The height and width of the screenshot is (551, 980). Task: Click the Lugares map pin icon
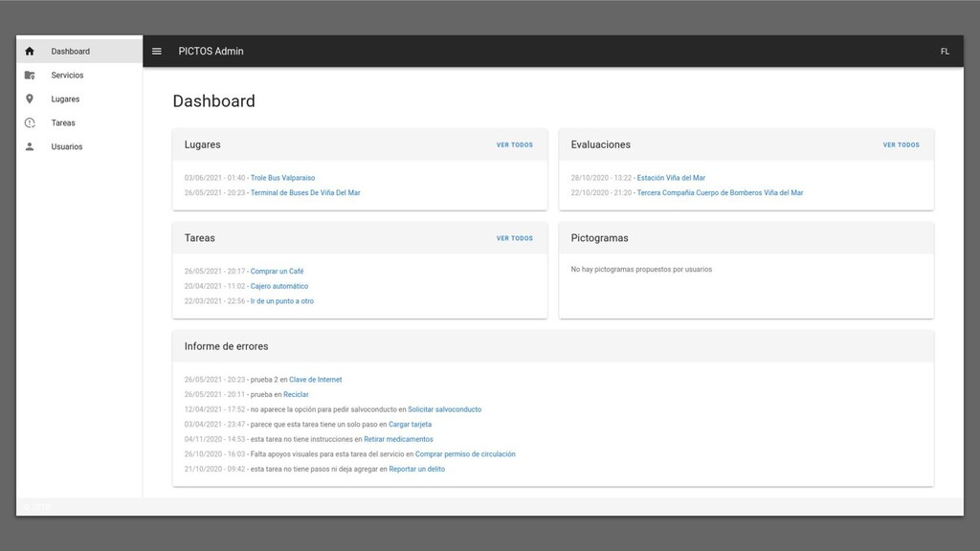pyautogui.click(x=30, y=99)
